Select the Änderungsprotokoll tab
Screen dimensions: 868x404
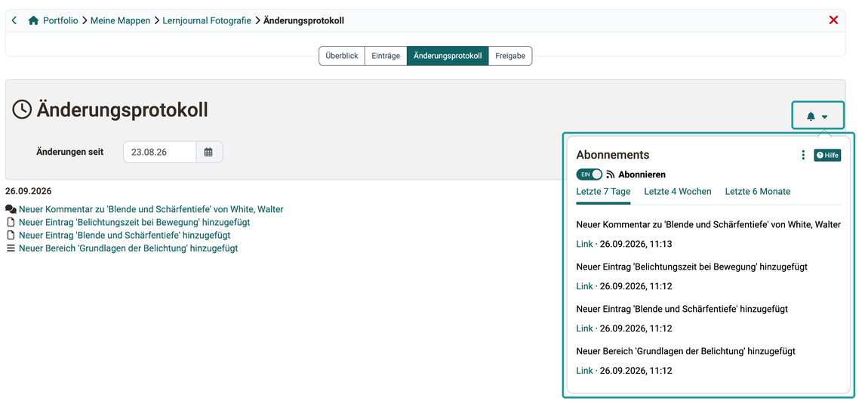[x=448, y=56]
